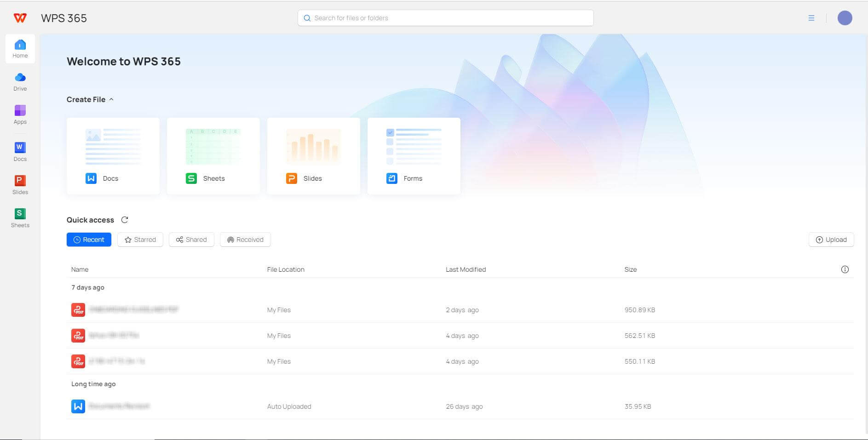Open Slides in the sidebar

coord(20,185)
